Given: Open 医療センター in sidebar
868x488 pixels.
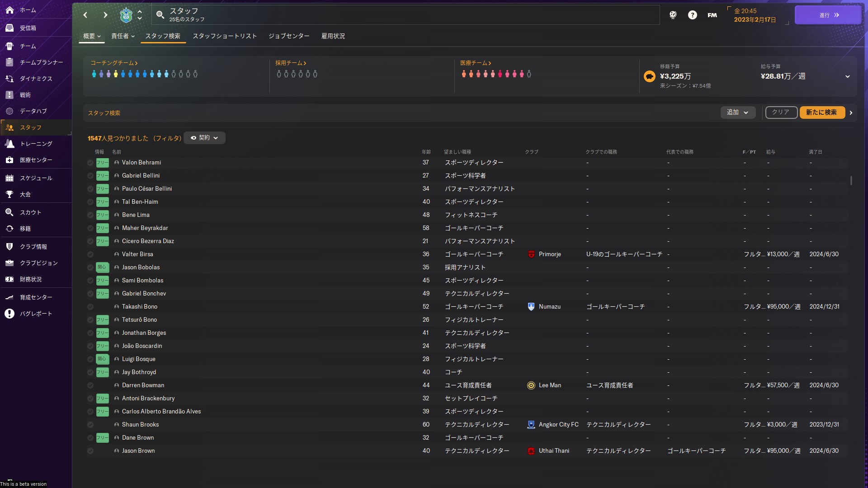Looking at the screenshot, I should pyautogui.click(x=36, y=160).
